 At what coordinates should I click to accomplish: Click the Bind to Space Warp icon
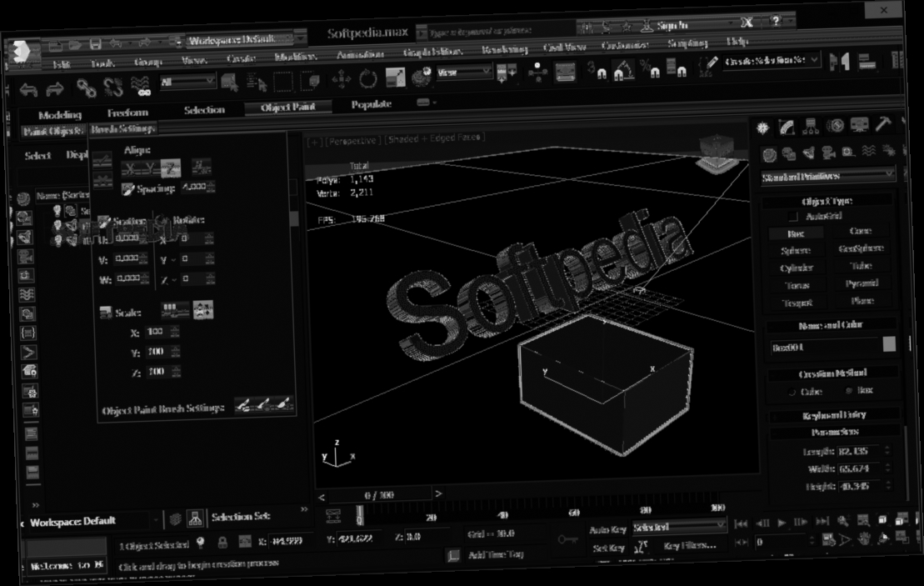[x=141, y=86]
